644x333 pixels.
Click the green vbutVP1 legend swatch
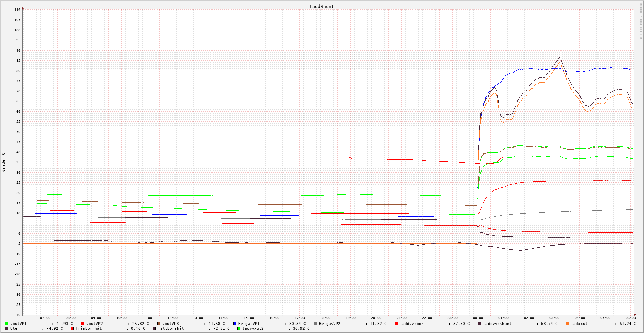point(7,324)
